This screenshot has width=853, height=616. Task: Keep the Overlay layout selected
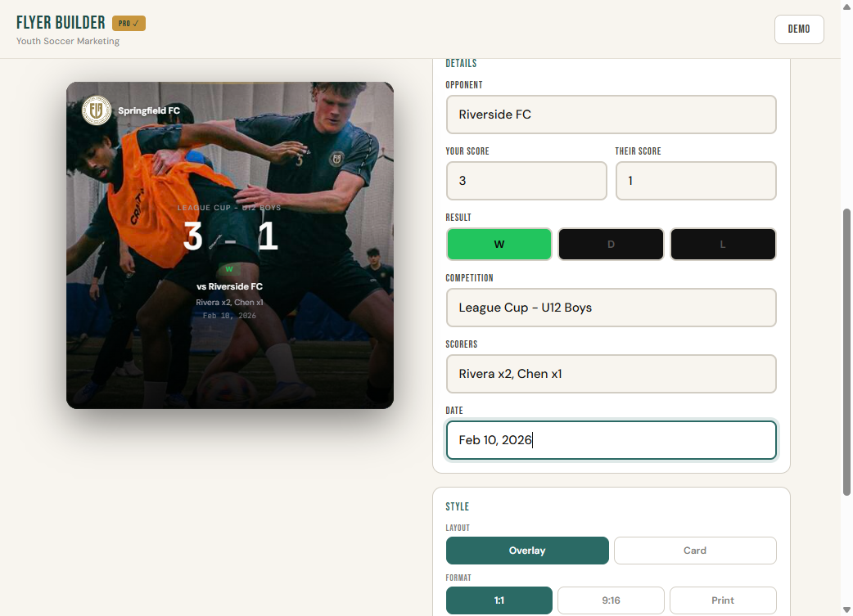(527, 550)
